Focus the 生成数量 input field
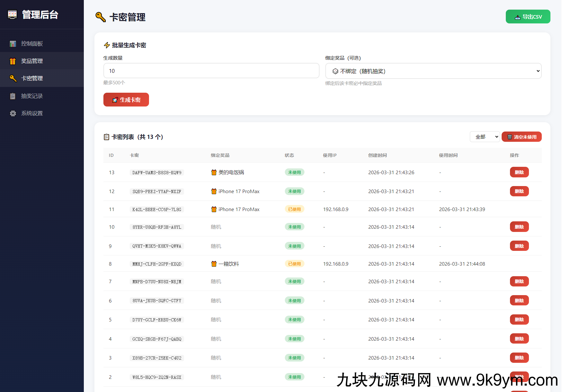 [x=211, y=71]
